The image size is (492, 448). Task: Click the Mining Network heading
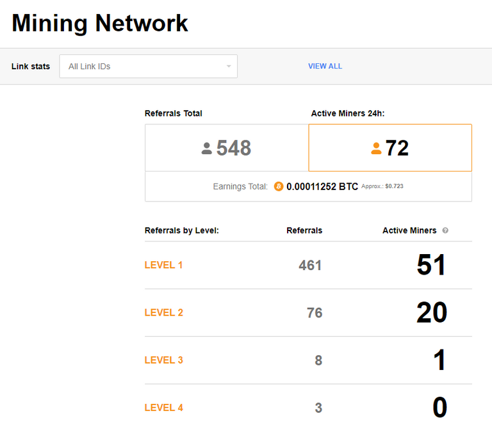pos(100,23)
